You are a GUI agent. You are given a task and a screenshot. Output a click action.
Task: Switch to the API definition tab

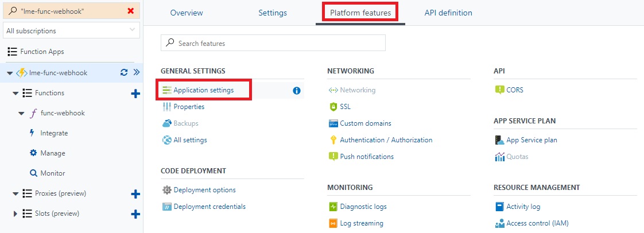(x=448, y=13)
